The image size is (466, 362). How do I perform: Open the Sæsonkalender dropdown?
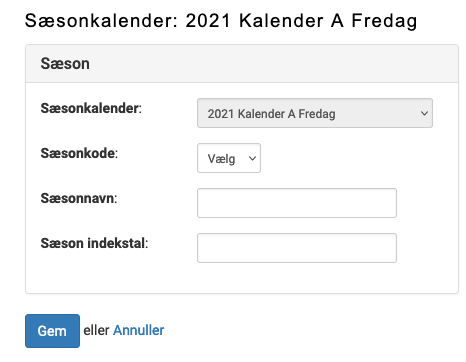pyautogui.click(x=315, y=113)
